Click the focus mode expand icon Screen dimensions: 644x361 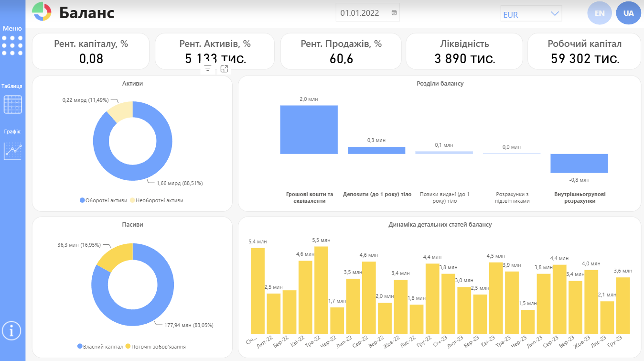(x=224, y=69)
